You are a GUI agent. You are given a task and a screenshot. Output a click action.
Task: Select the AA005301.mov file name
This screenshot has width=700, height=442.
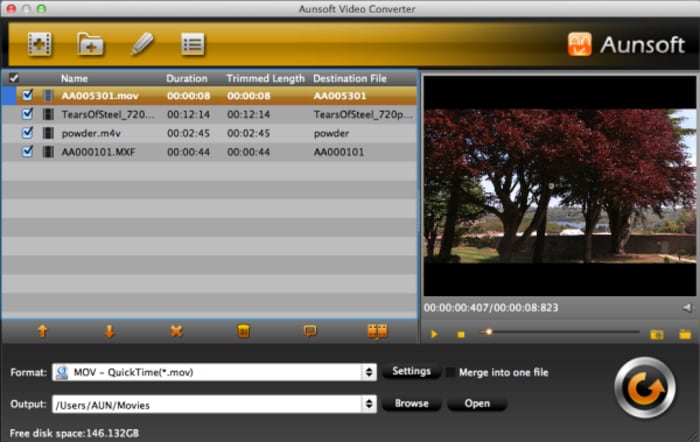100,96
